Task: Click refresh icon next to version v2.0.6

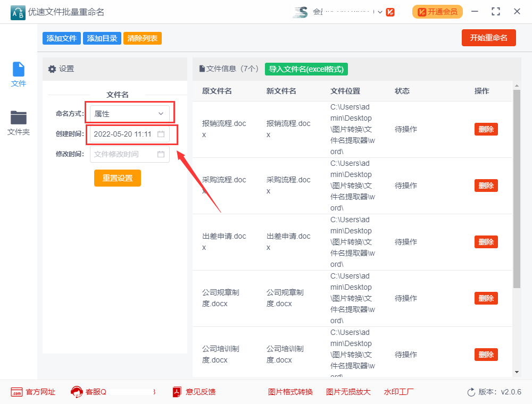Action: tap(471, 392)
